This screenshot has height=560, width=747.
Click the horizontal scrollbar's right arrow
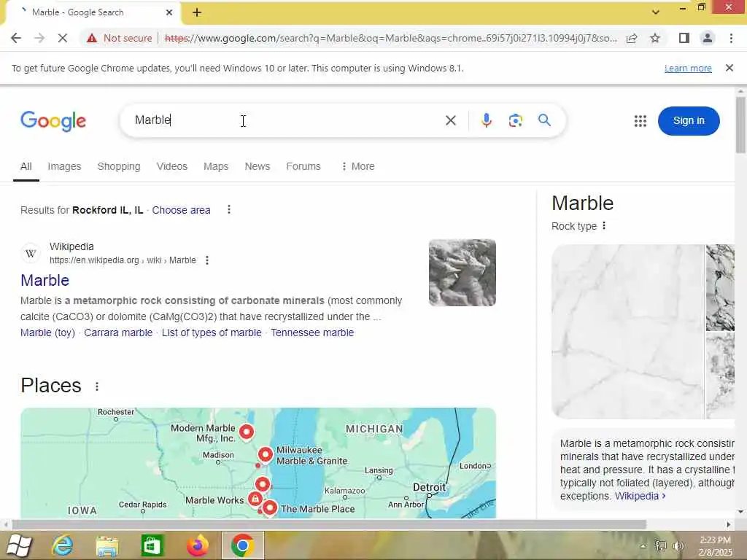coord(729,525)
